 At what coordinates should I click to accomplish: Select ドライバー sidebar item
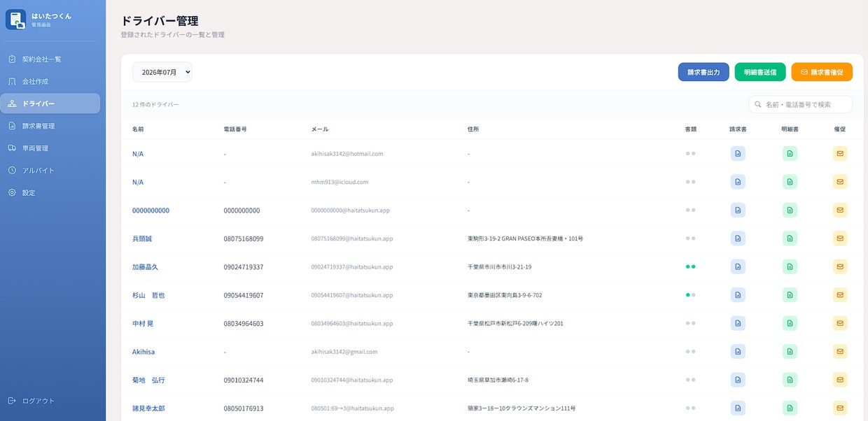tap(50, 104)
